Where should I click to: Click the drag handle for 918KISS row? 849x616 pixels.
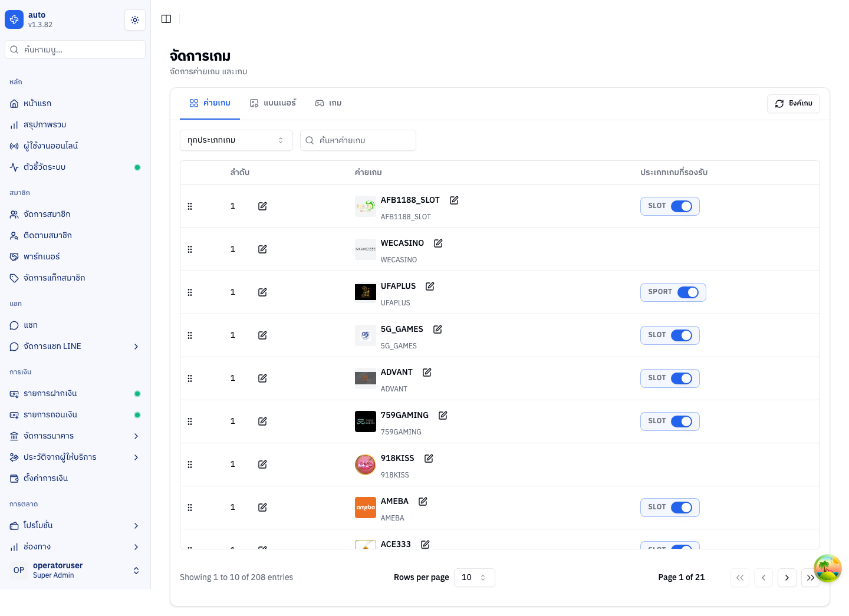190,465
